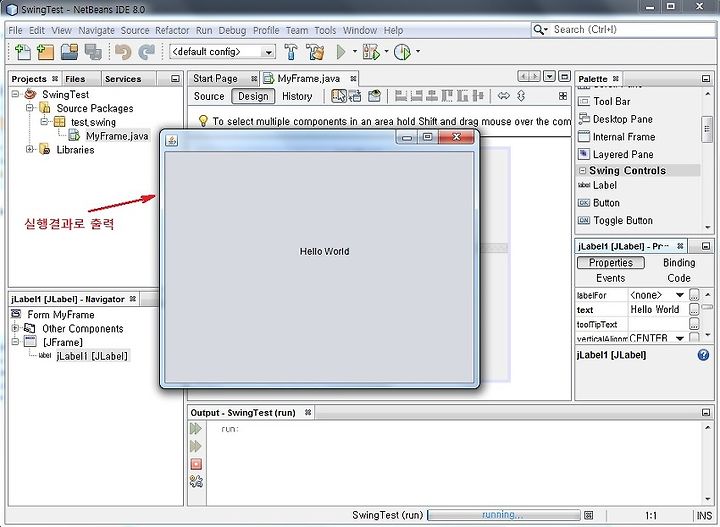Screen dimensions: 720x527
Task: Click the Output settings wrench icon
Action: pos(196,481)
